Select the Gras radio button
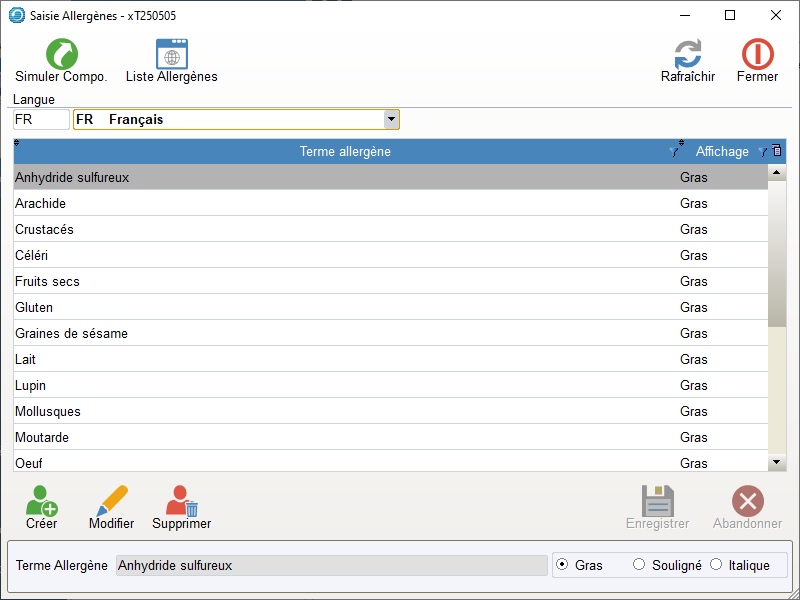This screenshot has width=800, height=600. [562, 565]
